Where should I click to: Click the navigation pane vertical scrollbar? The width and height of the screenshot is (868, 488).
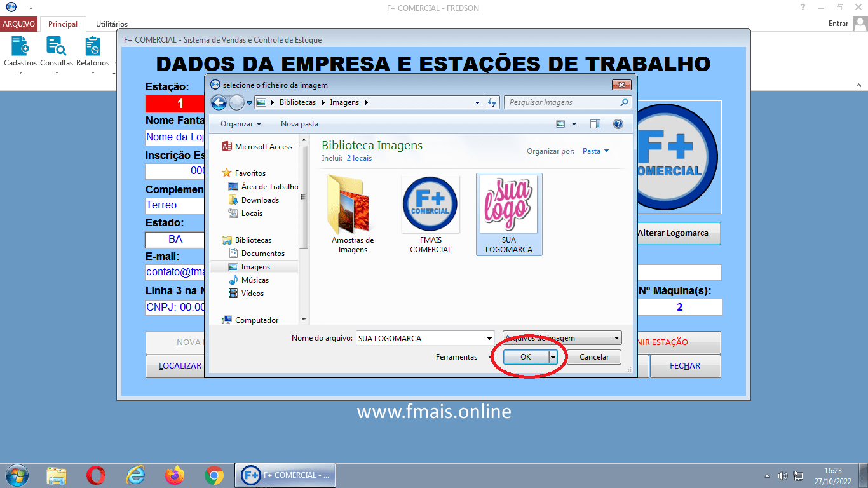coord(304,229)
